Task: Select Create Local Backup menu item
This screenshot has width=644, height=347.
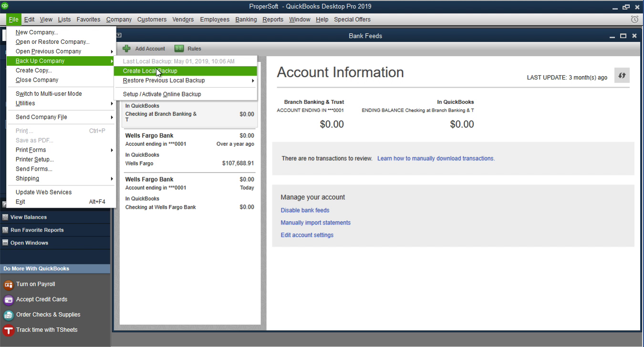Action: coord(186,71)
